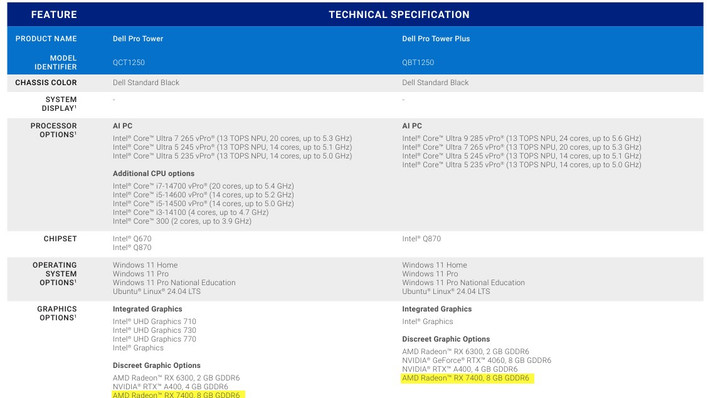Click Intel UHD Graphics 770
The height and width of the screenshot is (398, 708).
[x=154, y=339]
